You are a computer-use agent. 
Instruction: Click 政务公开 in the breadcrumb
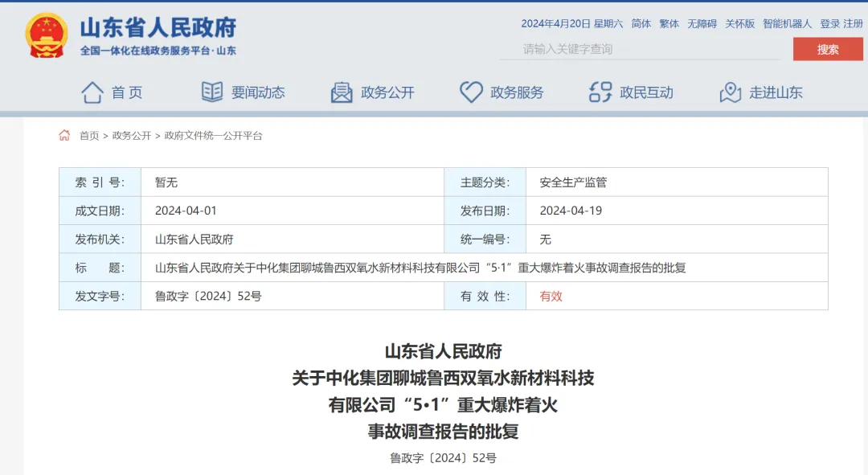pyautogui.click(x=132, y=136)
